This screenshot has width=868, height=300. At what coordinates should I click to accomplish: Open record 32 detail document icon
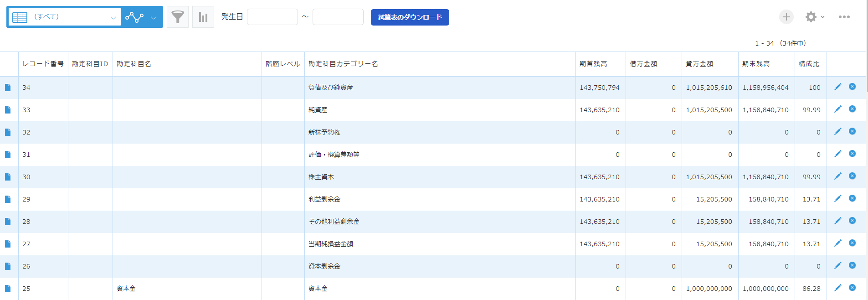pyautogui.click(x=8, y=132)
